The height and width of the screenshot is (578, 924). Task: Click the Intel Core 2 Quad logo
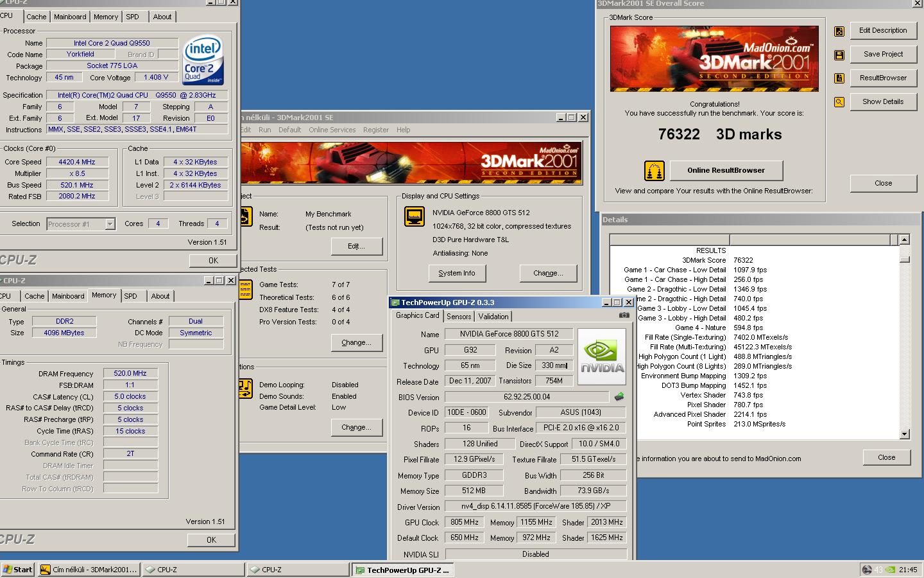[x=203, y=60]
